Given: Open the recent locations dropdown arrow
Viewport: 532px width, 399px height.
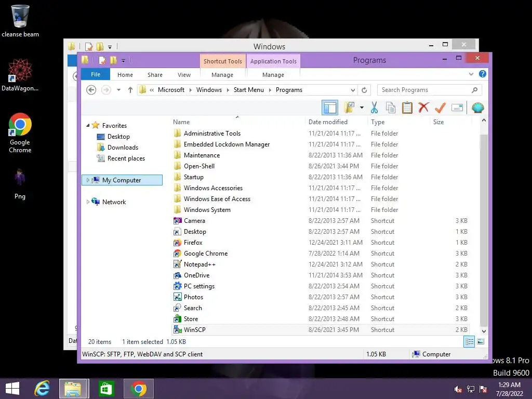Looking at the screenshot, I should 119,90.
